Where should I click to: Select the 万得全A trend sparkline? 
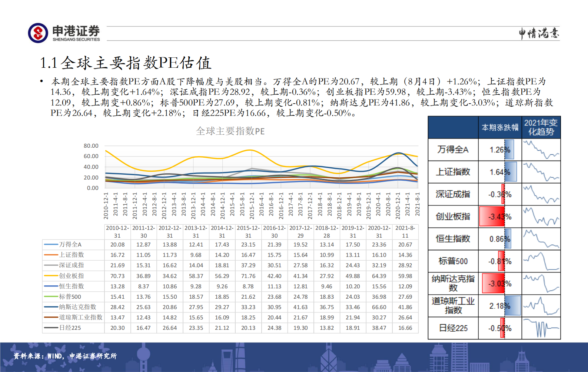(x=541, y=150)
